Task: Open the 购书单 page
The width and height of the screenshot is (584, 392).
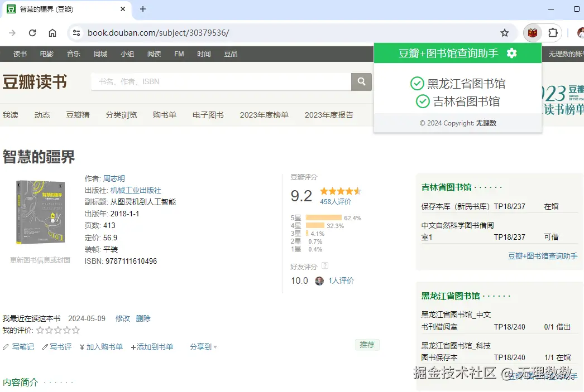Action: pyautogui.click(x=164, y=115)
